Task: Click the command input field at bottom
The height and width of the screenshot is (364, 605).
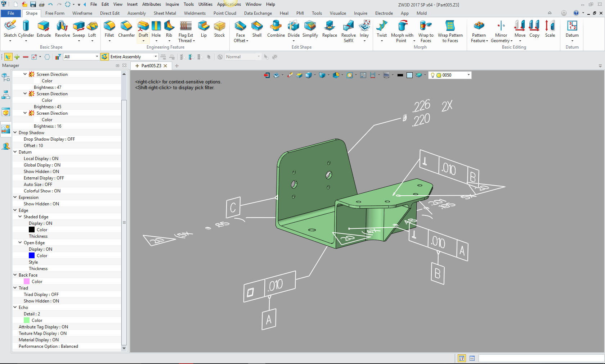Action: 541,358
